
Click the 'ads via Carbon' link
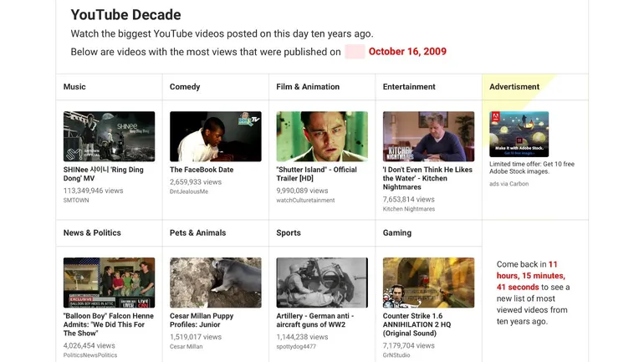point(509,184)
